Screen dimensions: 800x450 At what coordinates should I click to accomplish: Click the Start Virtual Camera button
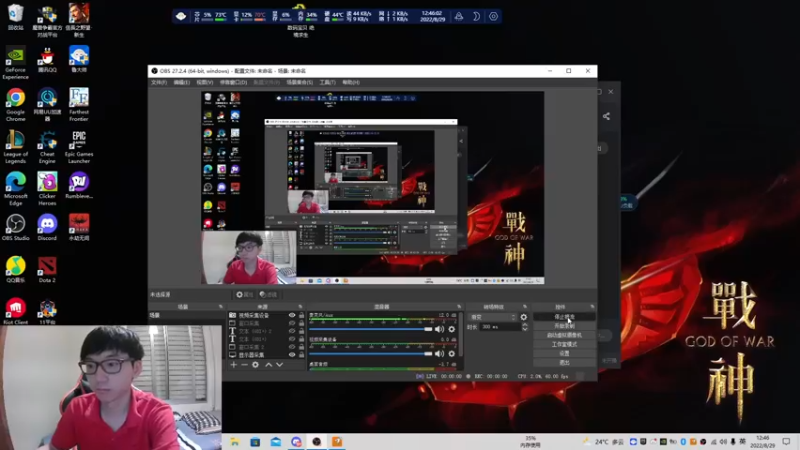coord(564,335)
